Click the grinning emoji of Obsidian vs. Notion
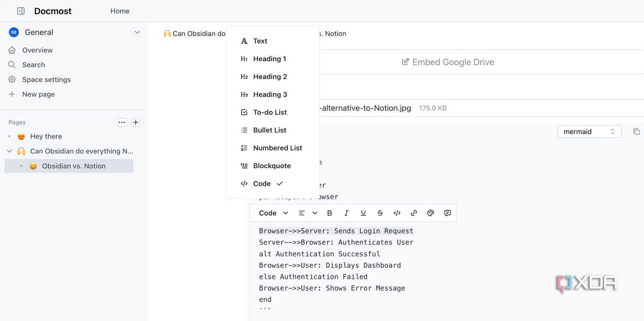This screenshot has height=321, width=644. [x=33, y=166]
